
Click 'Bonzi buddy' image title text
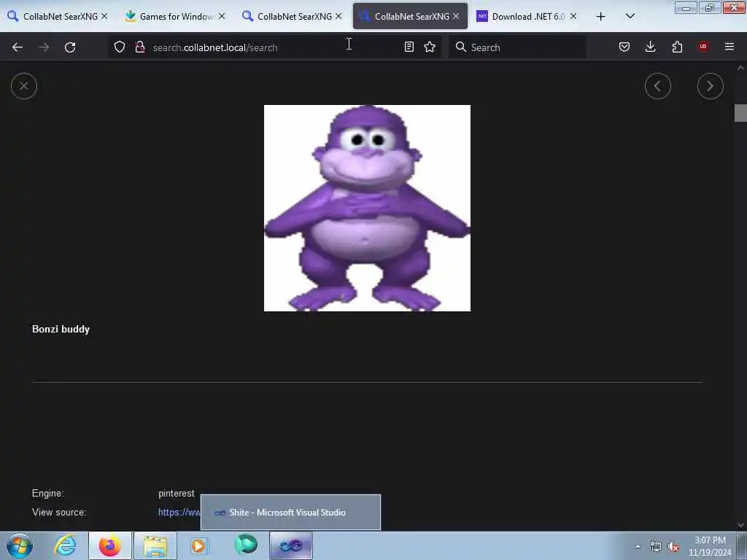(x=61, y=329)
